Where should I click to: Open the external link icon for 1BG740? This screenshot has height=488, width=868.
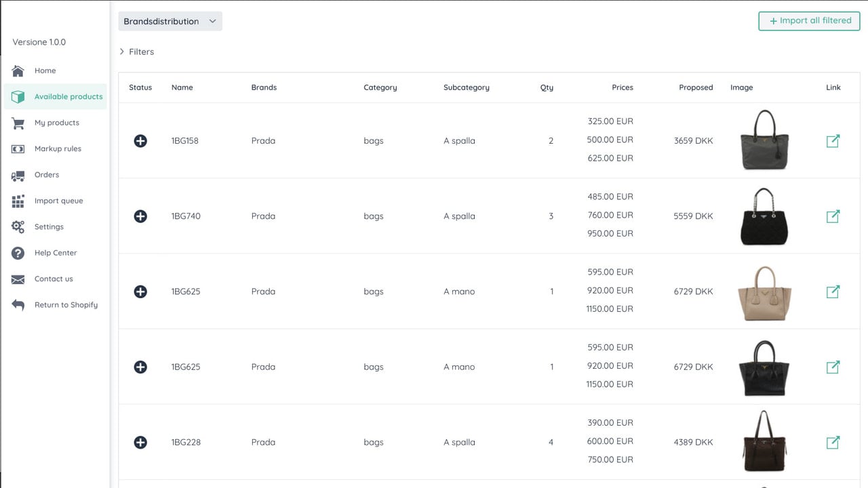833,216
